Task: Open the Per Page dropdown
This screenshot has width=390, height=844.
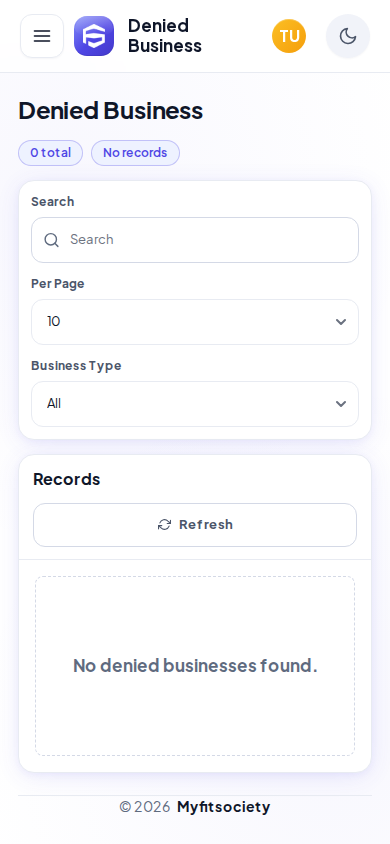Action: 195,322
